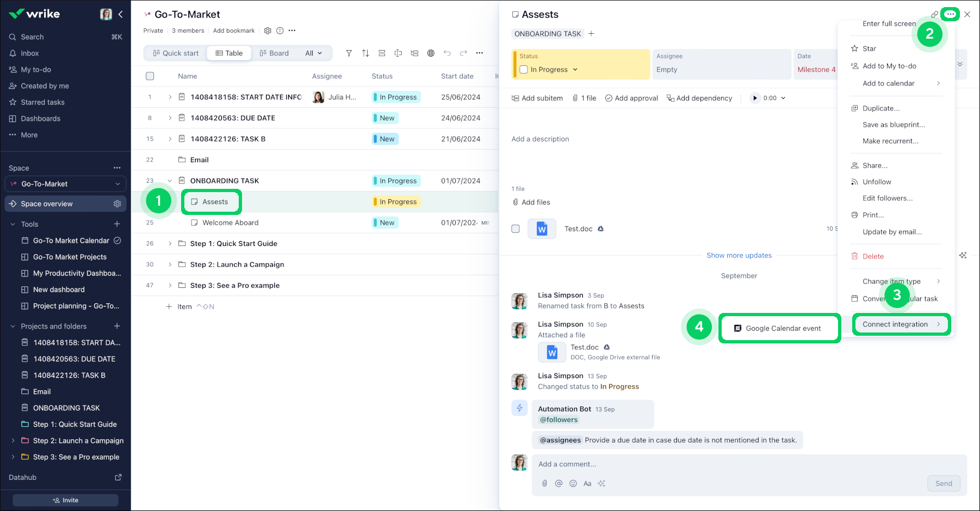Copy task permalink via link icon

click(x=934, y=15)
